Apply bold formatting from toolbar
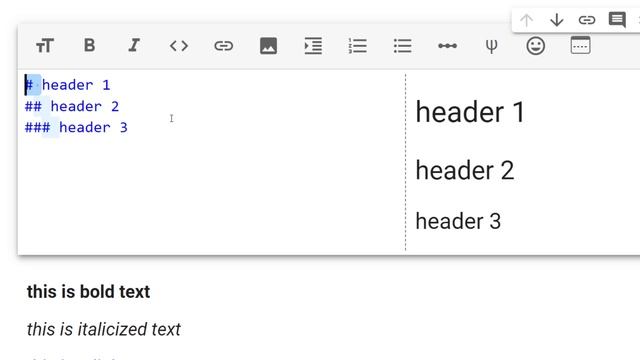The height and width of the screenshot is (360, 640). tap(89, 45)
